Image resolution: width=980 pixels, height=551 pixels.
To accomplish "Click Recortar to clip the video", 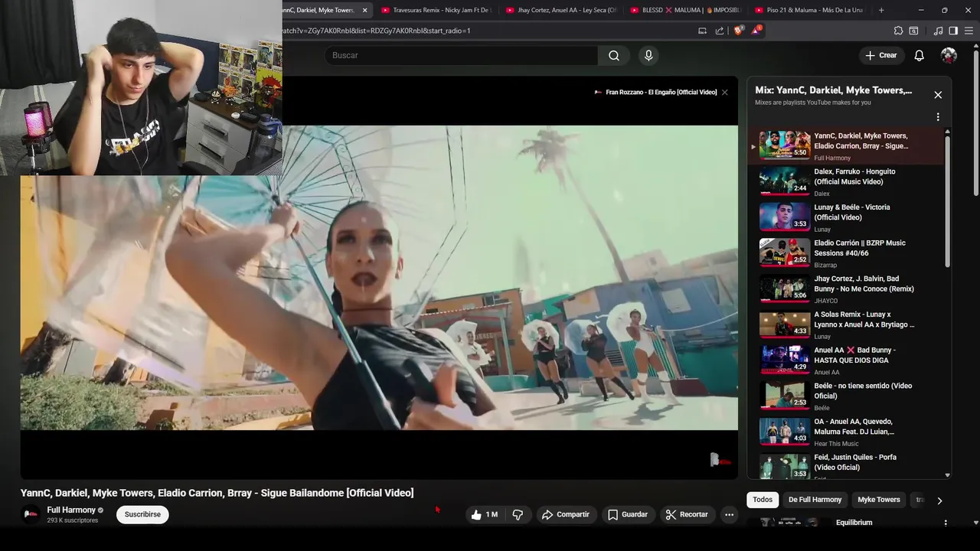I will 687,514.
